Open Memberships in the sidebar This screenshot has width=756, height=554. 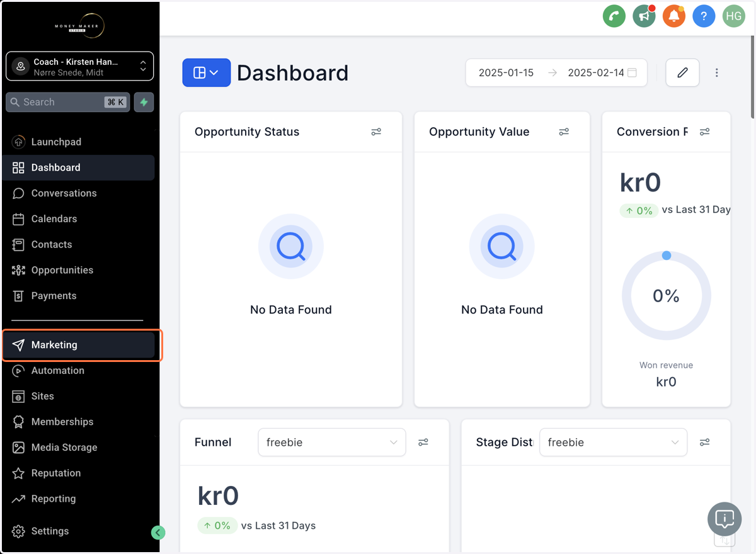(x=79, y=422)
